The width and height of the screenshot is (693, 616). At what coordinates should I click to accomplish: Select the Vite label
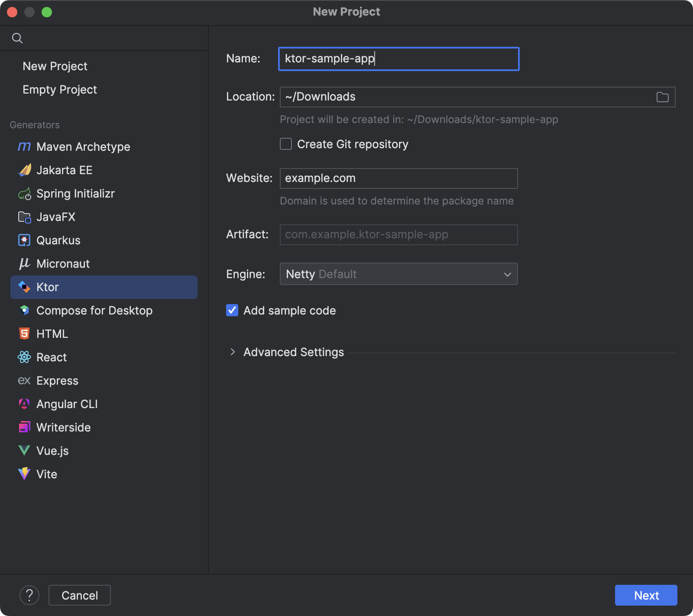[x=47, y=474]
